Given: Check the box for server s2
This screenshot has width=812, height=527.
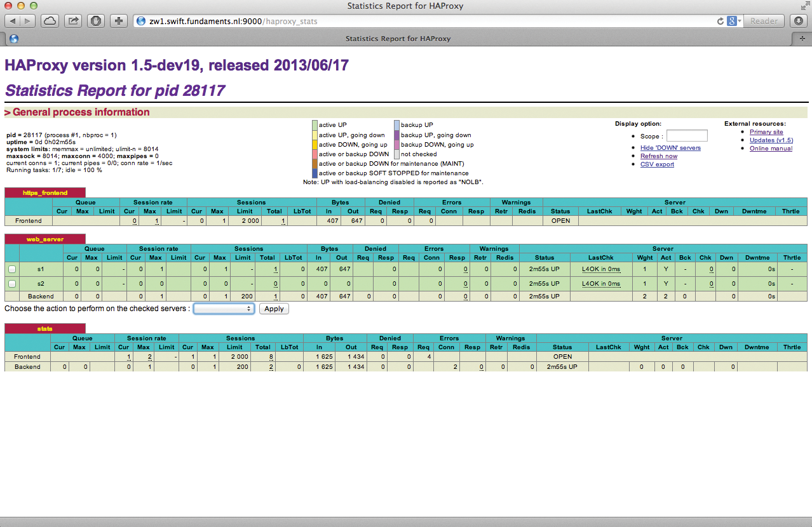Looking at the screenshot, I should pos(12,283).
